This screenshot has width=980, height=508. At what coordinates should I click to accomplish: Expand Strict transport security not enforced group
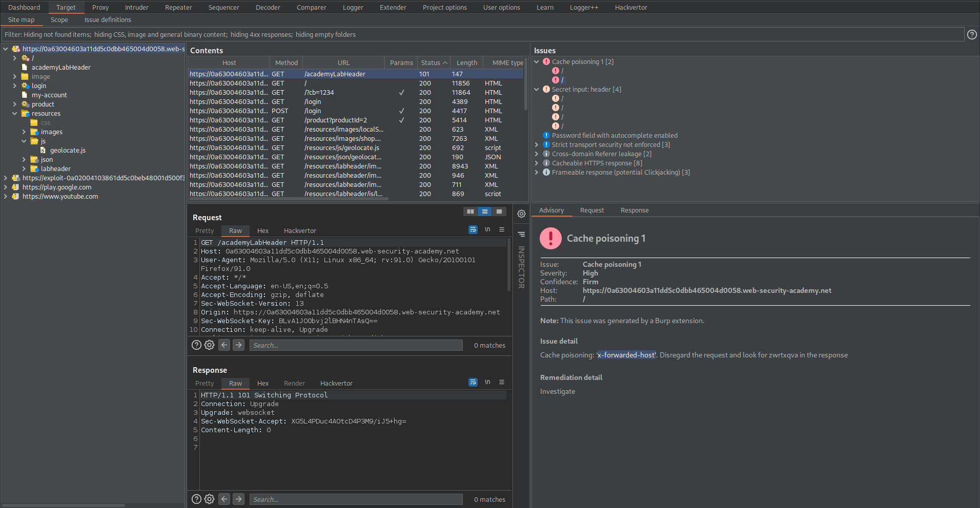coord(537,144)
